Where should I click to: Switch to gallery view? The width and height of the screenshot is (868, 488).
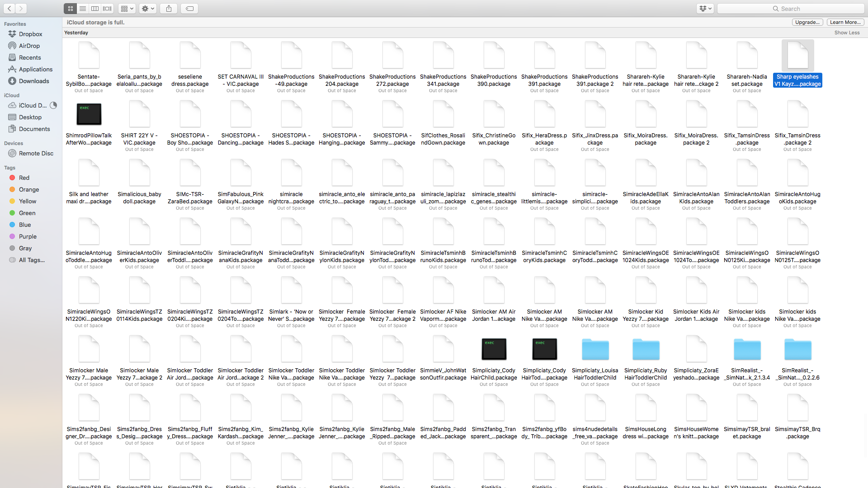click(107, 9)
